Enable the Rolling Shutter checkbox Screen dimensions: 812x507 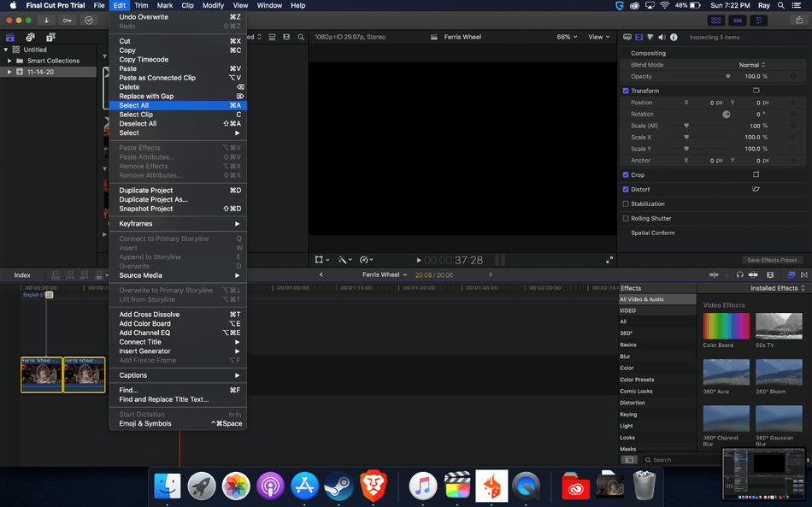click(x=626, y=218)
